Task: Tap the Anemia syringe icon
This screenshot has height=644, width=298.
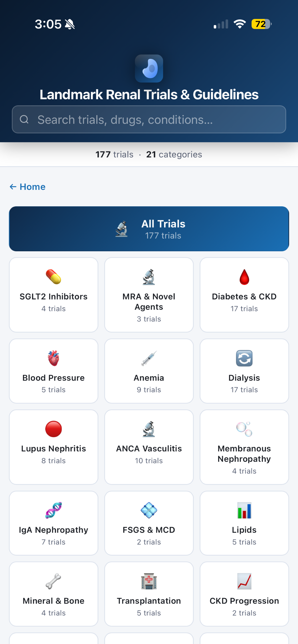Action: pos(149,358)
